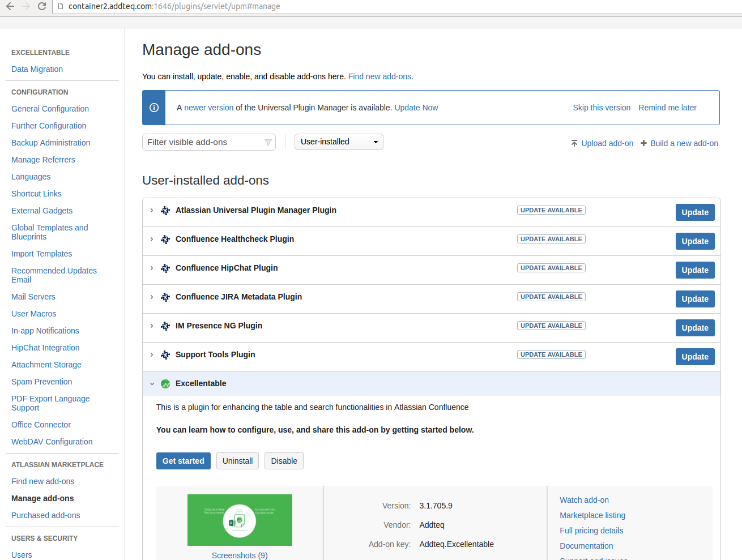Go to HipChat Integration in the sidebar
This screenshot has width=742, height=560.
45,348
